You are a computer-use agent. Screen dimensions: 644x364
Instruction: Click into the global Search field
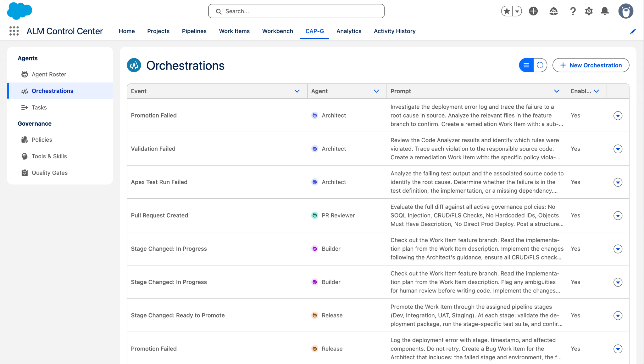pyautogui.click(x=296, y=11)
